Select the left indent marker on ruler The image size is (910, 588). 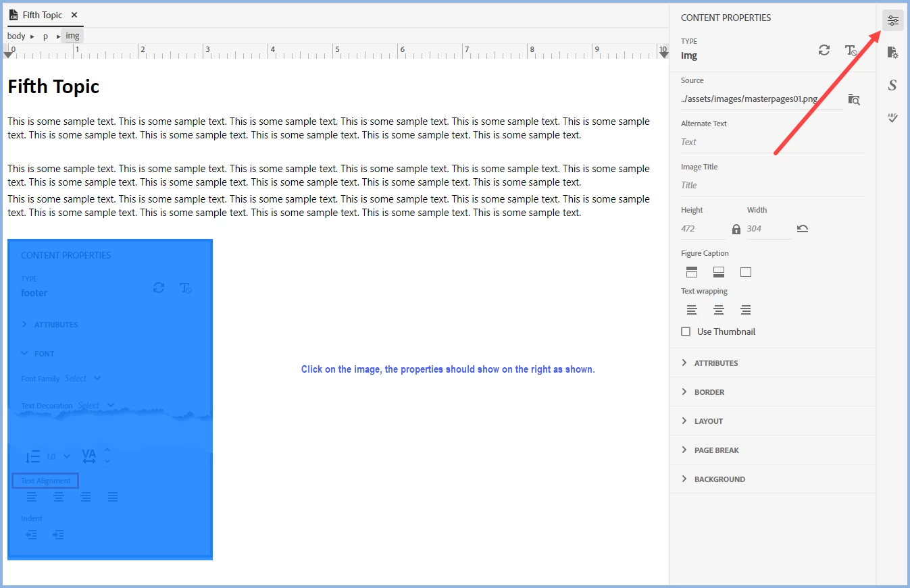9,54
